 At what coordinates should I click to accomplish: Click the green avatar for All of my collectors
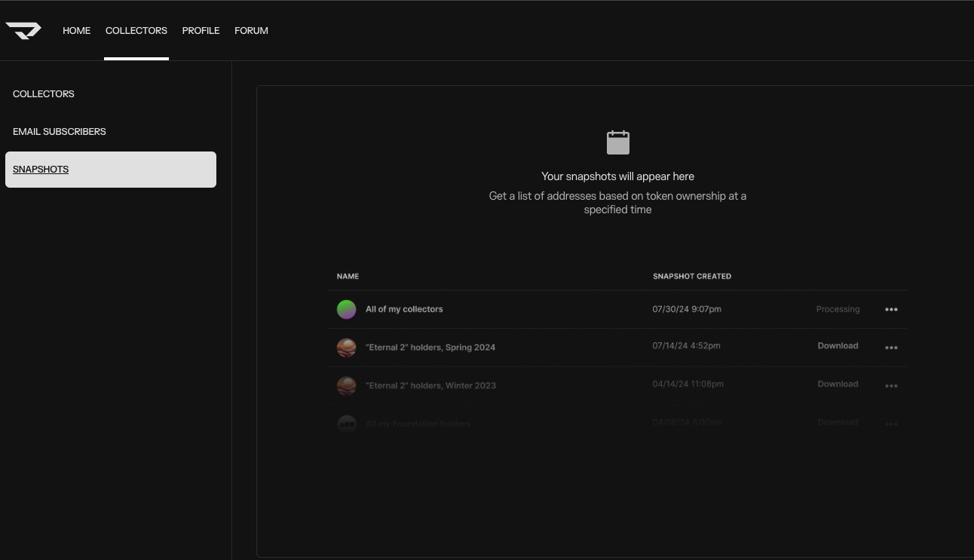346,309
